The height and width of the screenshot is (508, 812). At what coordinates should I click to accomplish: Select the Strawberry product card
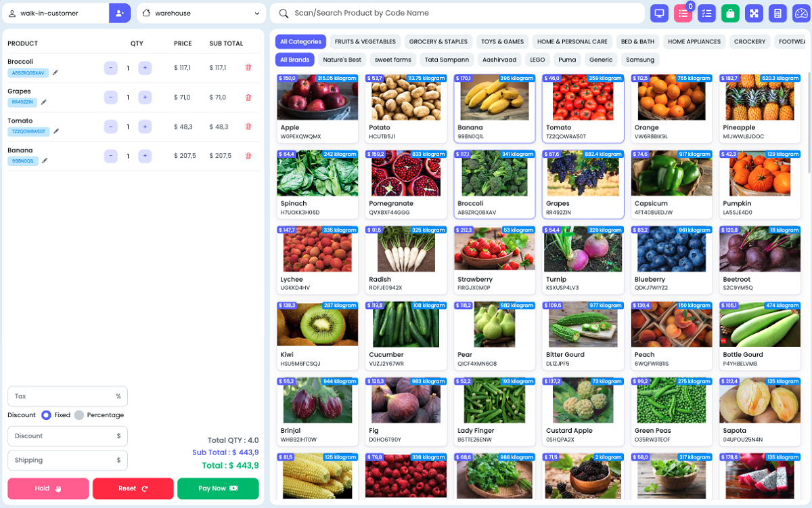coord(494,259)
